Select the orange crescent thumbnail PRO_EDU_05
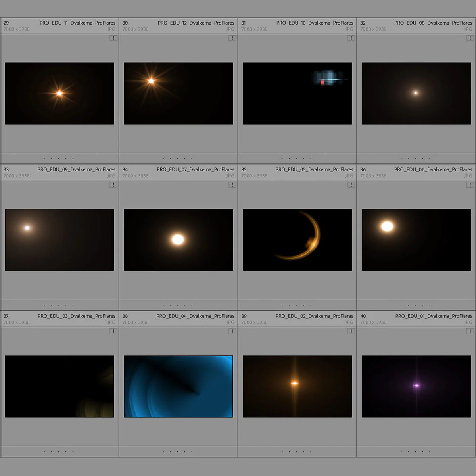This screenshot has height=476, width=476. (x=297, y=240)
